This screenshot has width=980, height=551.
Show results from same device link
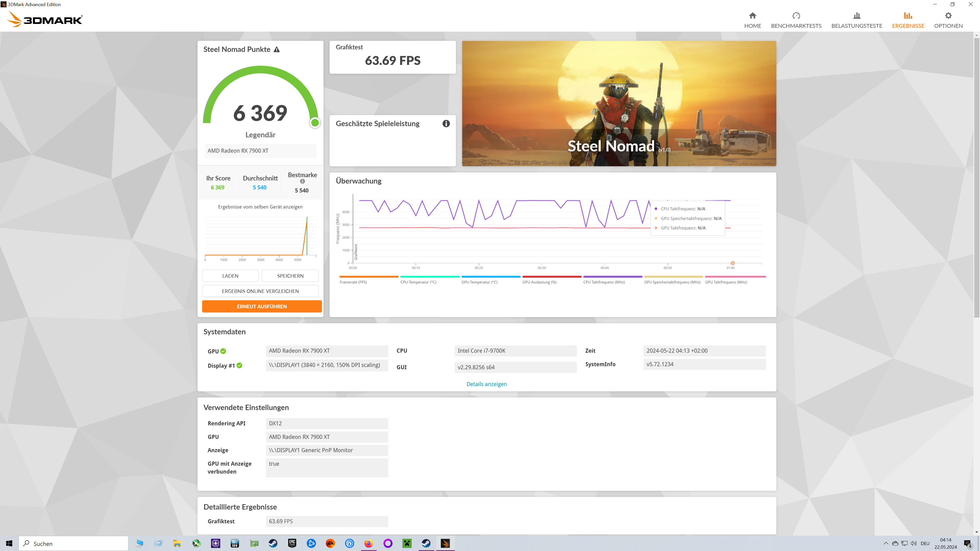click(260, 207)
